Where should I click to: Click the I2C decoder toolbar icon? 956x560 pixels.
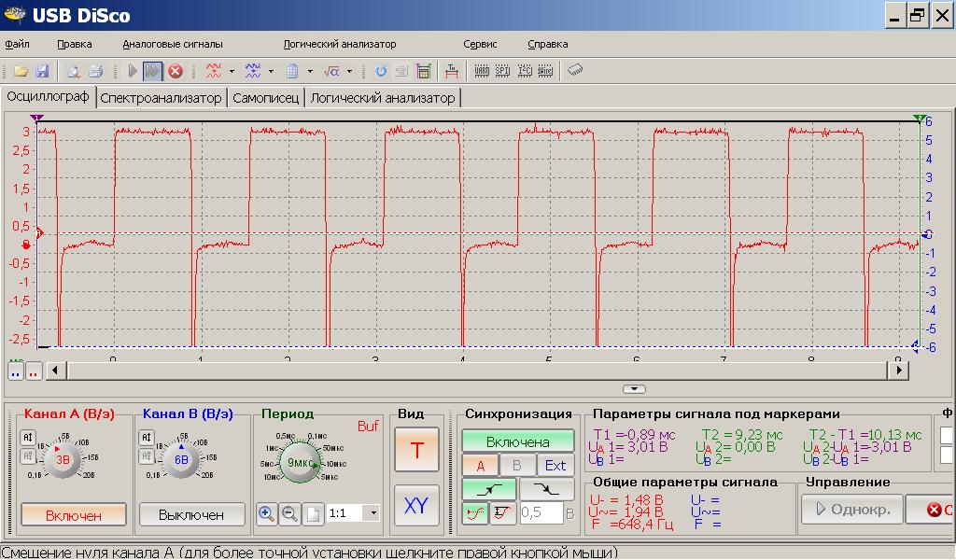(525, 71)
